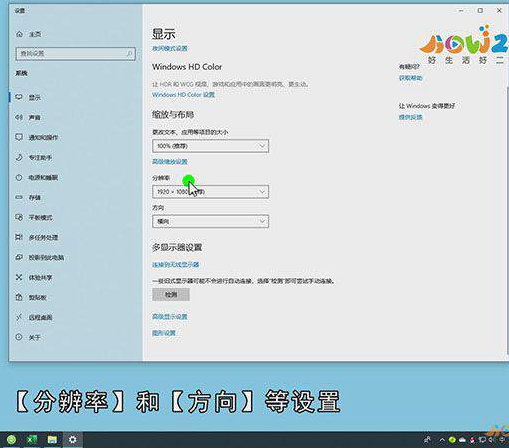Open the 剪贴板 clipboard page
This screenshot has height=448, width=509.
(x=76, y=297)
